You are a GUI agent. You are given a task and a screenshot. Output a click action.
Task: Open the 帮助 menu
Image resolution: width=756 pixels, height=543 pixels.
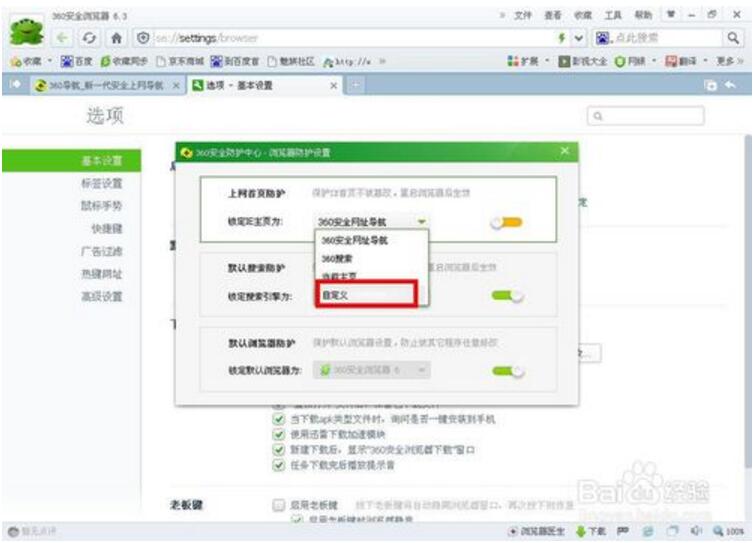coord(643,15)
